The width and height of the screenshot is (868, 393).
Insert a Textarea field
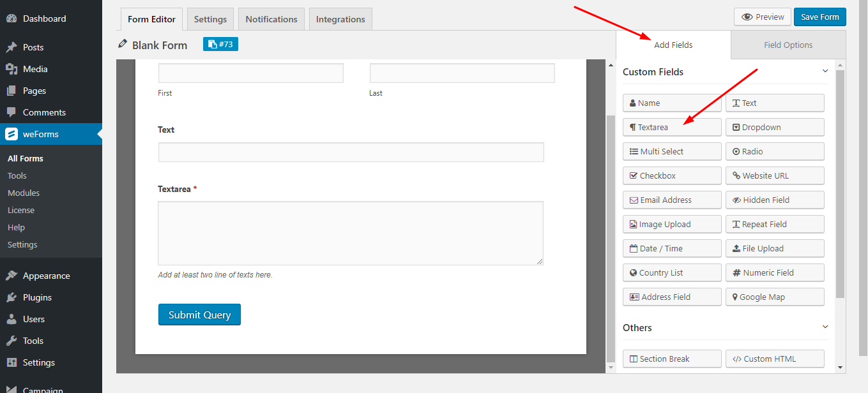pos(671,127)
